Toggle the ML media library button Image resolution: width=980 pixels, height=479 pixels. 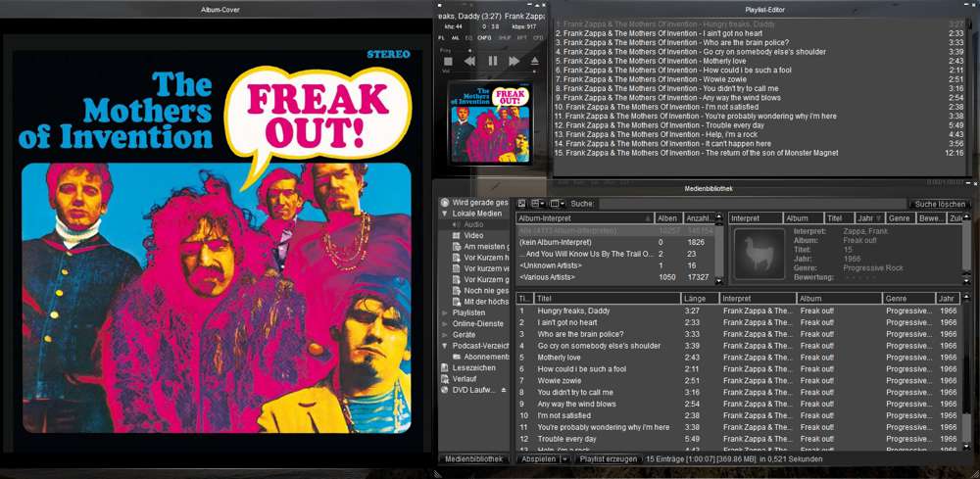click(x=455, y=37)
